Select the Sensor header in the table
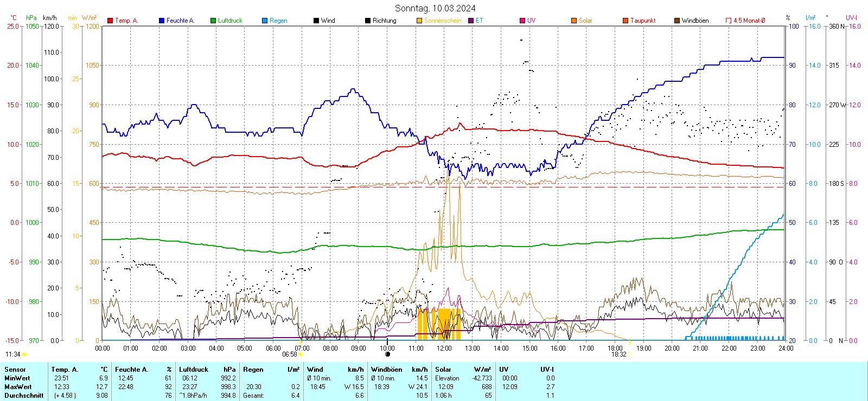The image size is (868, 401). (x=15, y=370)
